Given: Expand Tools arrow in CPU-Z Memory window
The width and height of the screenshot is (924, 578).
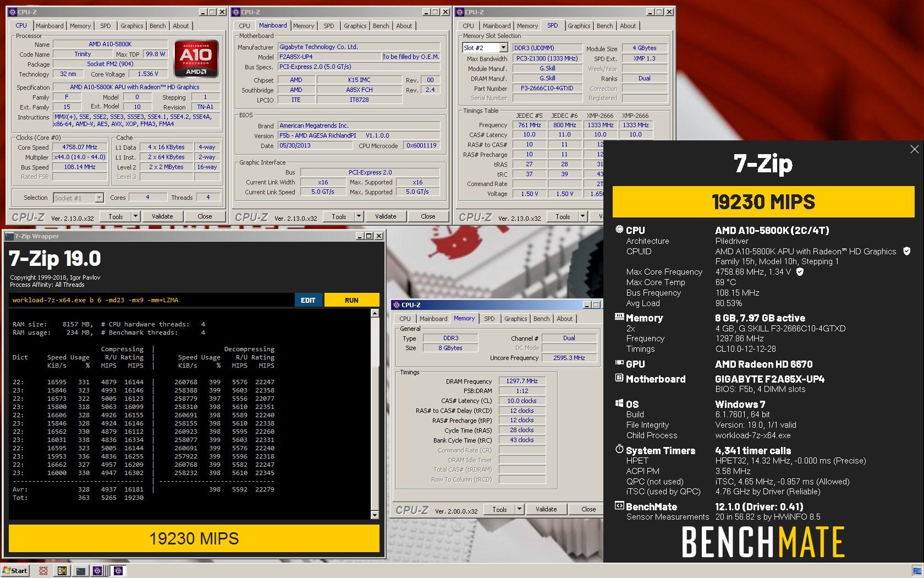Looking at the screenshot, I should [519, 509].
